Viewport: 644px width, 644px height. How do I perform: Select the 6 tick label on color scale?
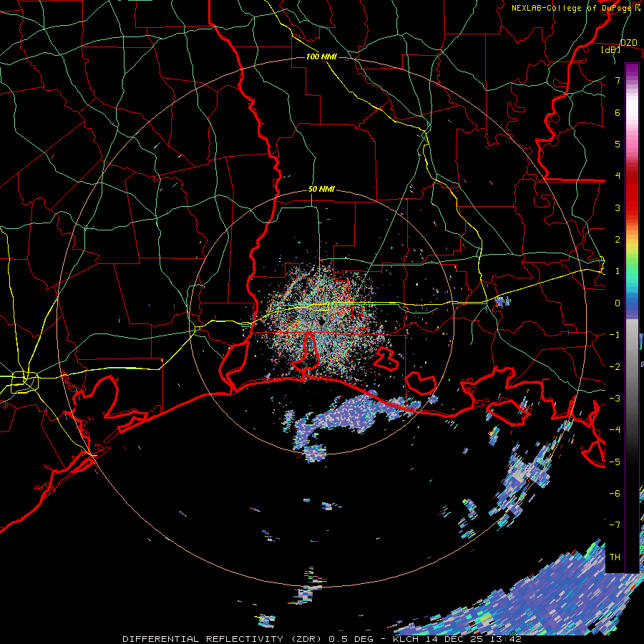618,112
